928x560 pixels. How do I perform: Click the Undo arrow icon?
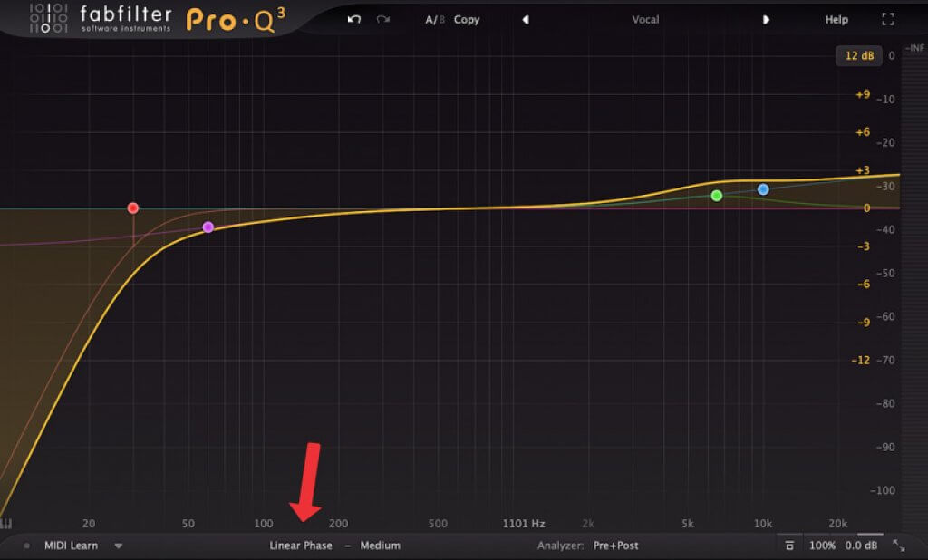(x=353, y=19)
